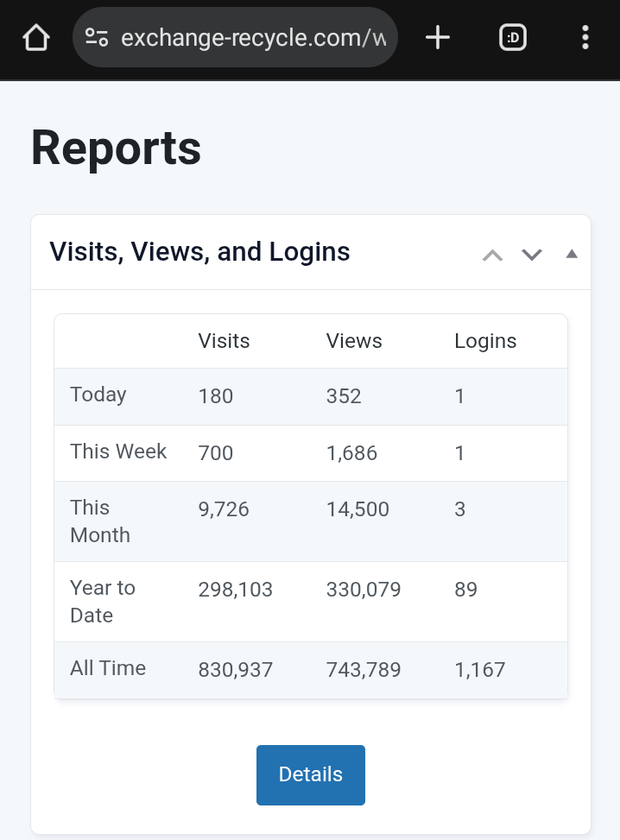Focus the exchange-recycle.com address bar

(x=254, y=37)
